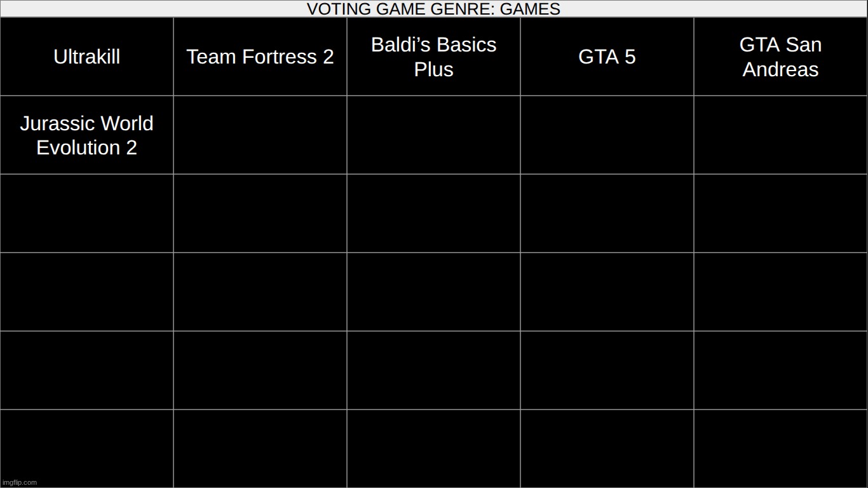Click the VOTING GAME GENRE: GAMES title

tap(433, 9)
